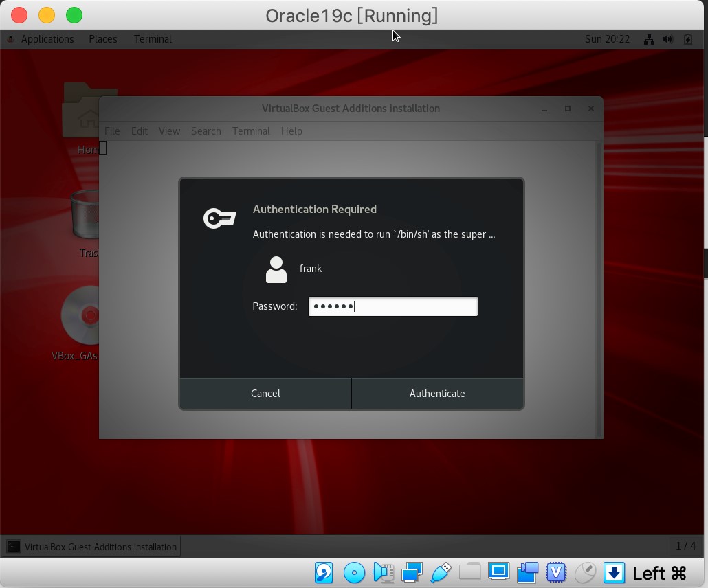The width and height of the screenshot is (708, 588).
Task: Click the frank user avatar icon
Action: click(276, 269)
